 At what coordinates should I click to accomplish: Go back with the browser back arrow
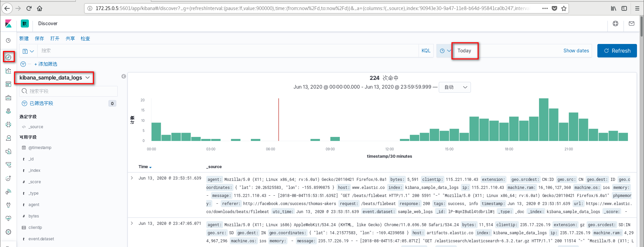tap(7, 8)
